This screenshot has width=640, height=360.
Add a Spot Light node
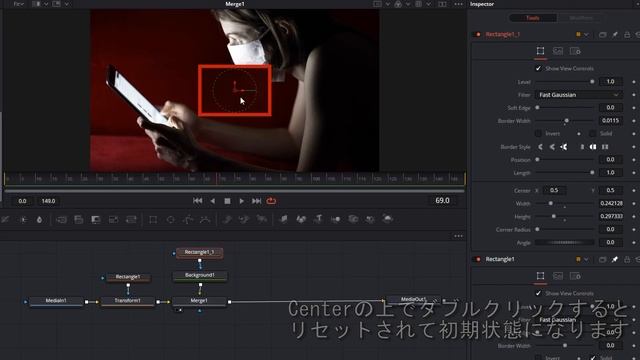pyautogui.click(x=370, y=220)
